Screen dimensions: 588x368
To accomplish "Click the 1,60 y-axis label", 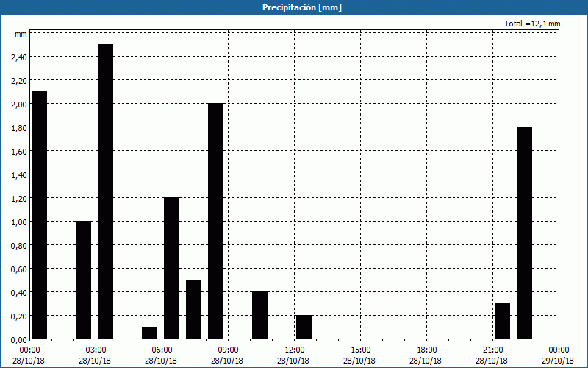I will [19, 152].
